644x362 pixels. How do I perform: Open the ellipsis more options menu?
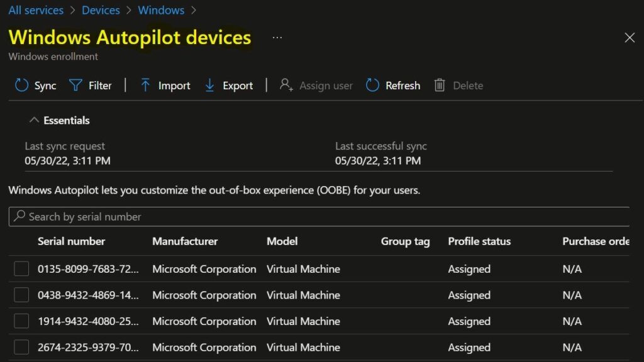(277, 37)
